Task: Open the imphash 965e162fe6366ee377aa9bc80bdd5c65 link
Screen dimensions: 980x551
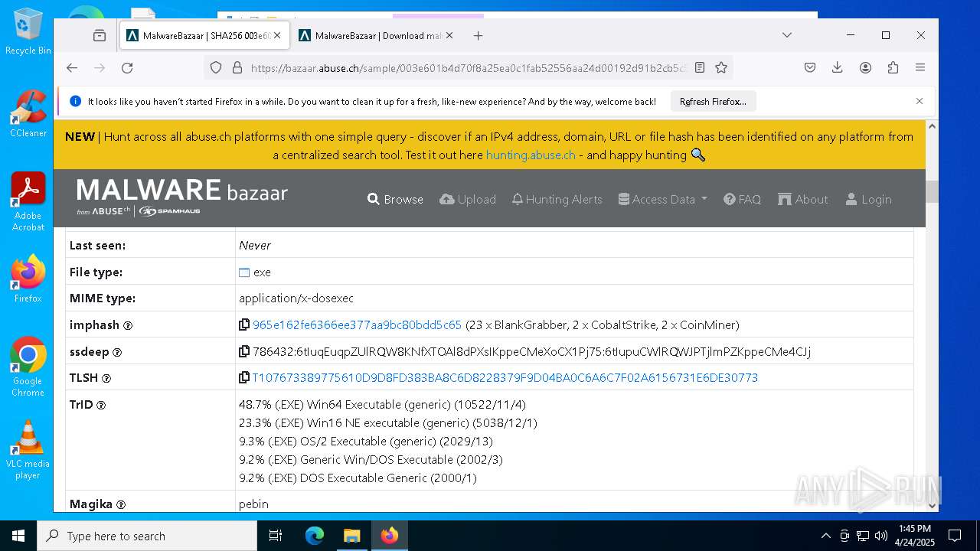Action: [x=358, y=325]
